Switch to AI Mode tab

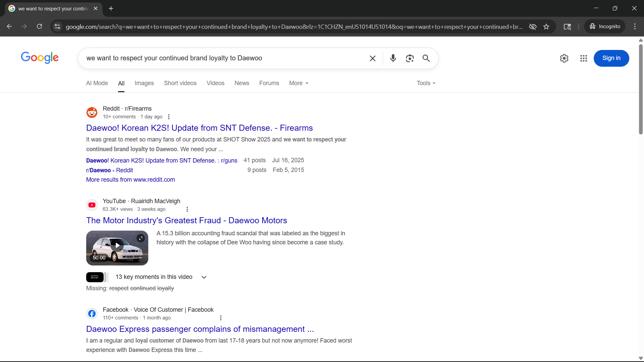(97, 83)
